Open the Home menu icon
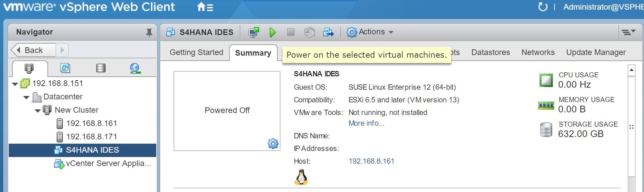Image resolution: width=644 pixels, height=192 pixels. (x=205, y=7)
